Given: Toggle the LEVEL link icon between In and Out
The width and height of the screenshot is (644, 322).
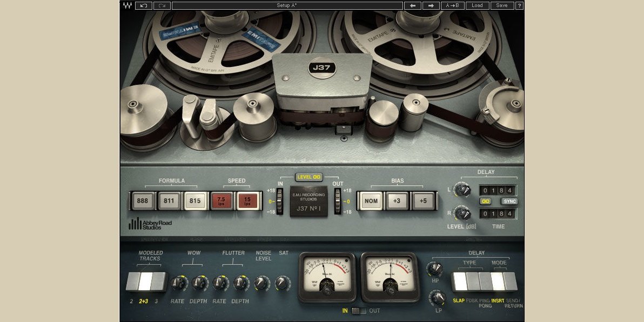Looking at the screenshot, I should 309,177.
